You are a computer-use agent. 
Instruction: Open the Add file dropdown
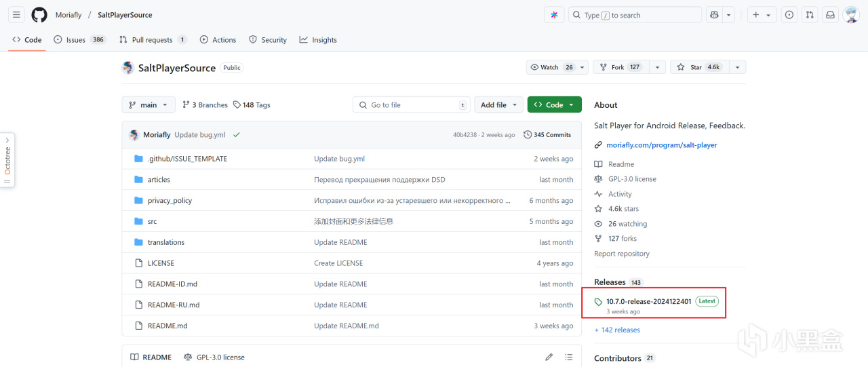point(498,104)
